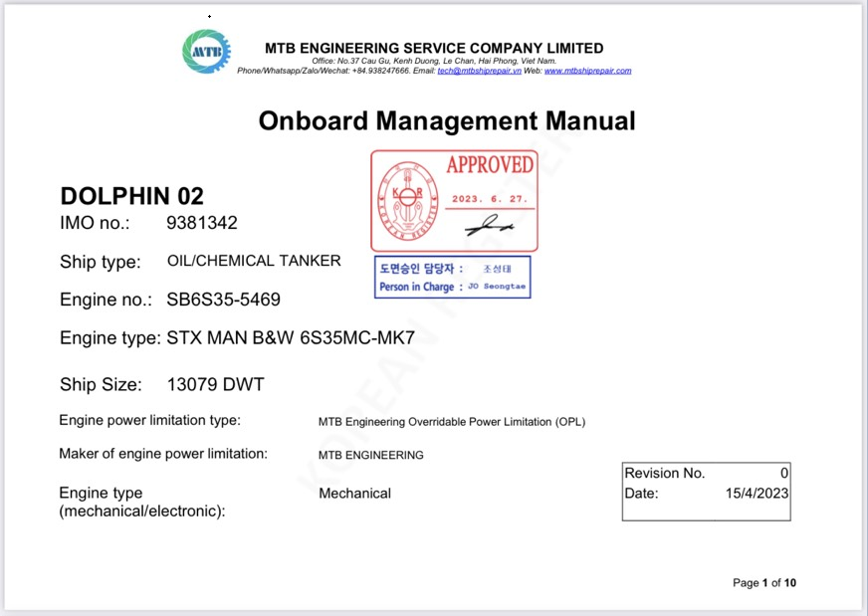Click 'MTB Engineering Overridable Power Limitation (OPL)' text

pyautogui.click(x=452, y=422)
